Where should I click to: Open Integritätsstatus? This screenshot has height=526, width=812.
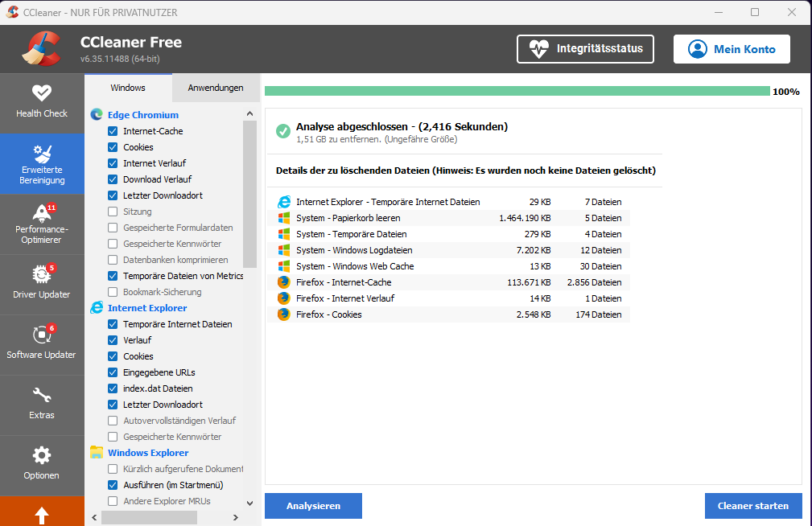coord(585,49)
